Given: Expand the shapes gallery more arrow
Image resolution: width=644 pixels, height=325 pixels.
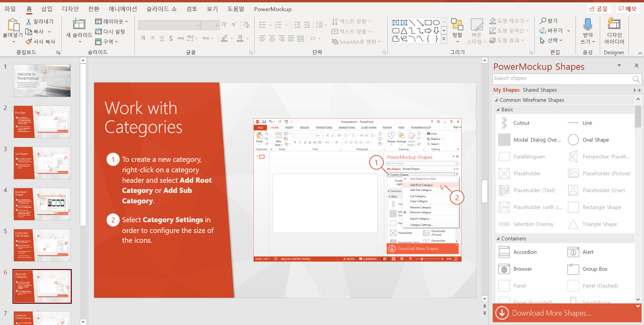Looking at the screenshot, I should (444, 39).
